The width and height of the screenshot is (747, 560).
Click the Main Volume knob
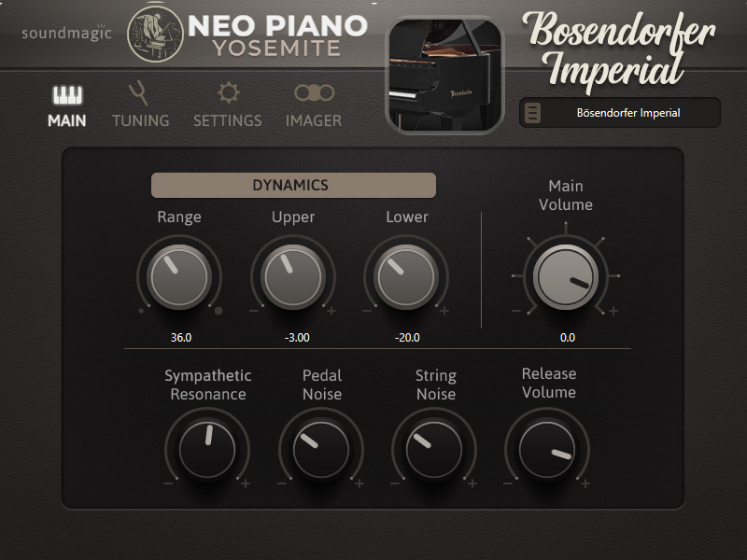pos(566,276)
